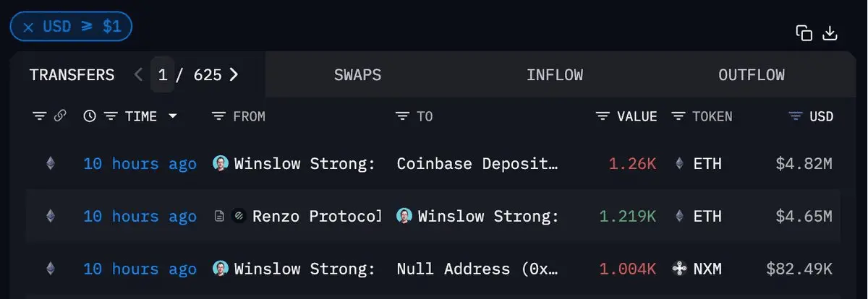Viewport: 868px width, 299px height.
Task: Expand the TIME sort dropdown arrow
Action: tap(172, 116)
